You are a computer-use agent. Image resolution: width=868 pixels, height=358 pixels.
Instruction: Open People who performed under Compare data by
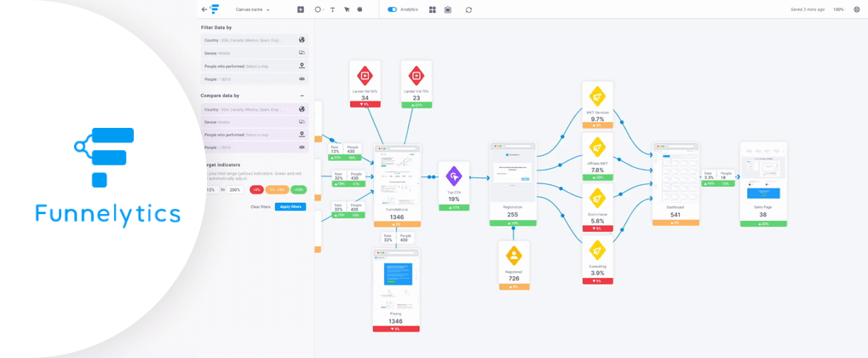coord(255,135)
